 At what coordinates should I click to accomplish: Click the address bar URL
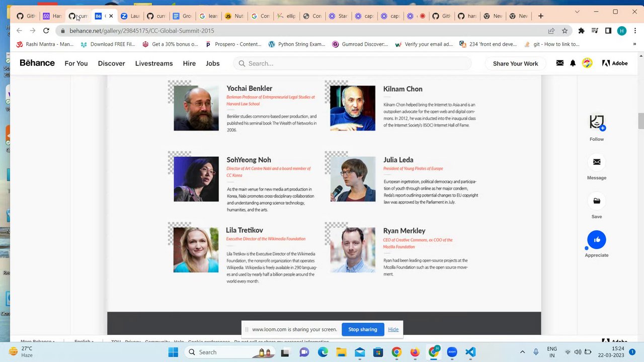[142, 31]
